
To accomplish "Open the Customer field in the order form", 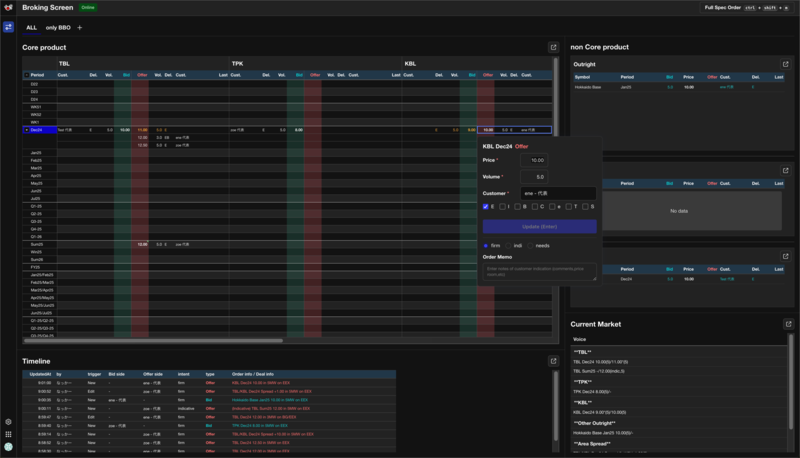I will [x=558, y=193].
